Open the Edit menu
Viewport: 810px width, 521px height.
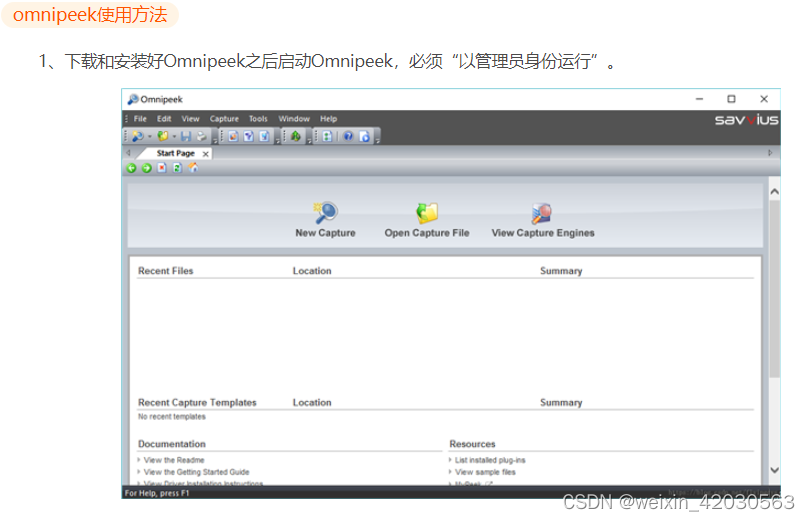pos(164,118)
